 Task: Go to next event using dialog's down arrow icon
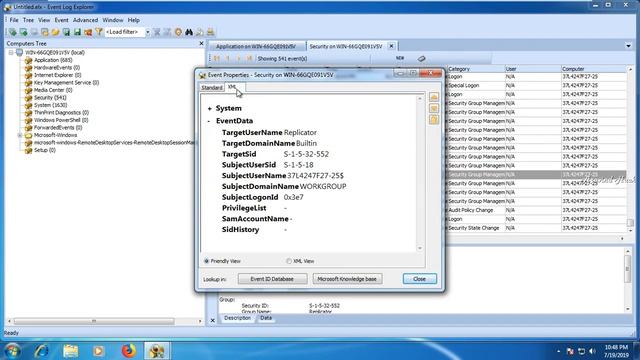point(434,109)
